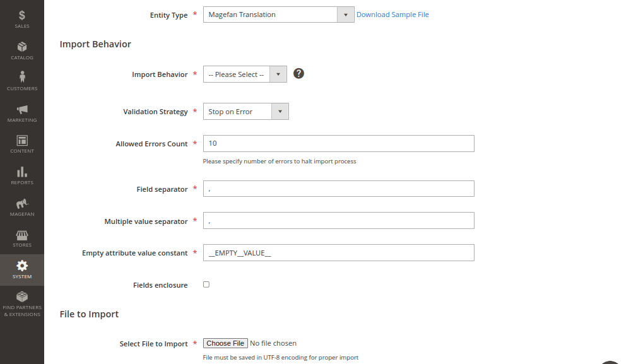Click Download Sample File link
The image size is (631, 364).
(392, 15)
